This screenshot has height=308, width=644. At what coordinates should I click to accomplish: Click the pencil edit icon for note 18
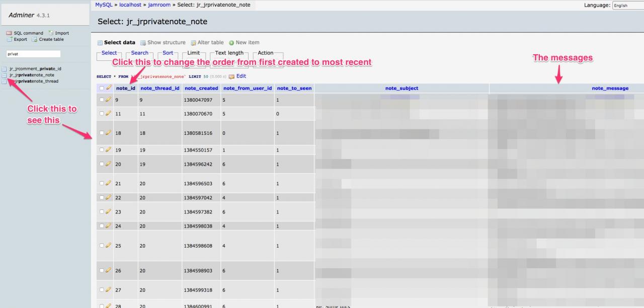[108, 133]
